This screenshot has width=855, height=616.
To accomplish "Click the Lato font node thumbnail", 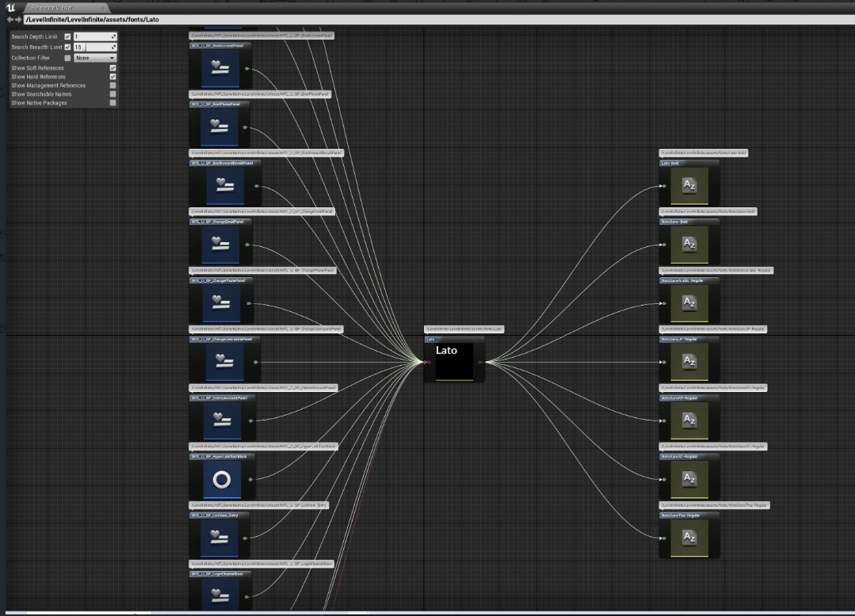I will tap(454, 362).
